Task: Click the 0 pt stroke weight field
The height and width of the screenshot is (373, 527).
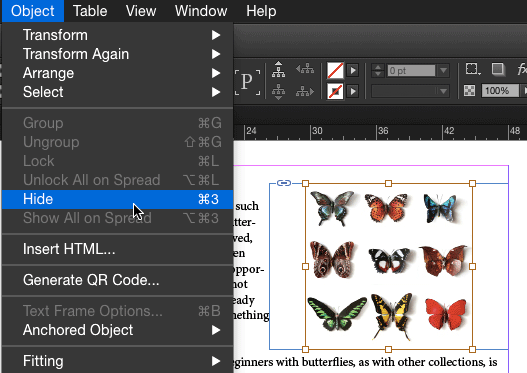Action: (x=411, y=71)
